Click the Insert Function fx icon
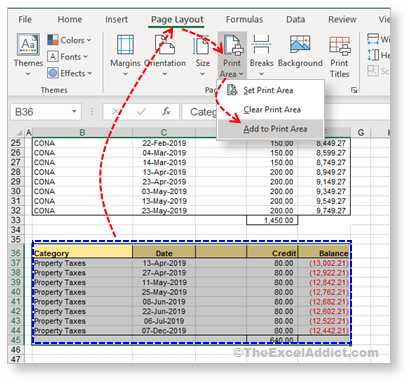 (x=166, y=112)
